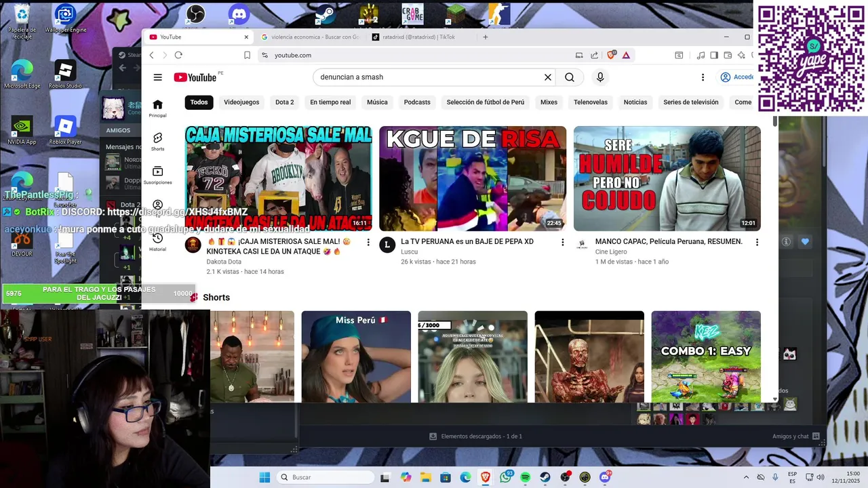The width and height of the screenshot is (868, 488).
Task: Play SERE HUMILDE PERO NO COJUDO thumbnail
Action: click(667, 178)
